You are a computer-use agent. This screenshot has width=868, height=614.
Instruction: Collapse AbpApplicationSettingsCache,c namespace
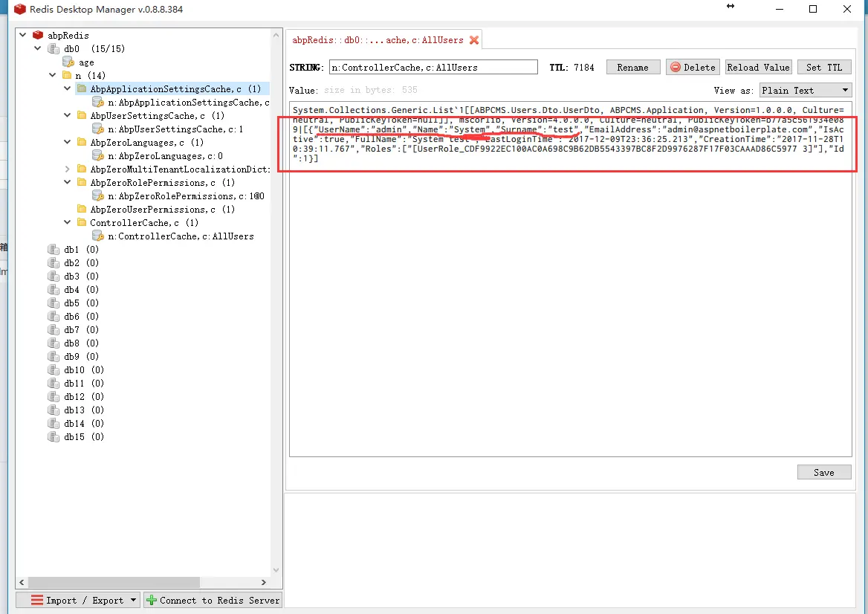pos(68,88)
